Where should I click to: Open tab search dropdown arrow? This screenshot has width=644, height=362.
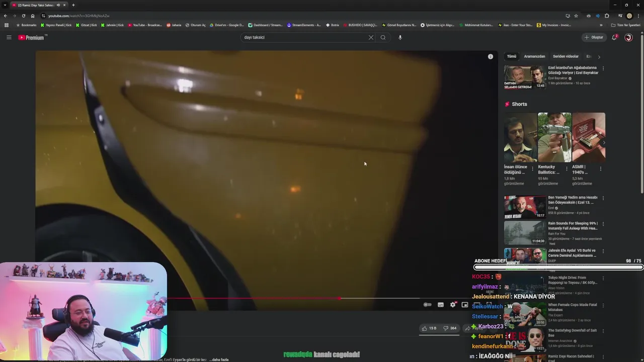pyautogui.click(x=5, y=5)
